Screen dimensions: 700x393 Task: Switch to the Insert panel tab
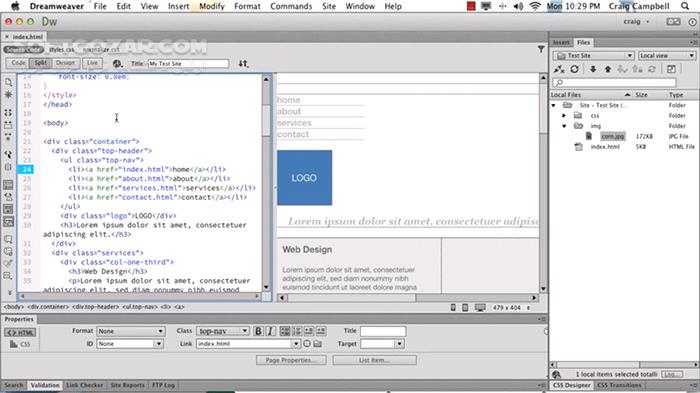click(x=561, y=42)
